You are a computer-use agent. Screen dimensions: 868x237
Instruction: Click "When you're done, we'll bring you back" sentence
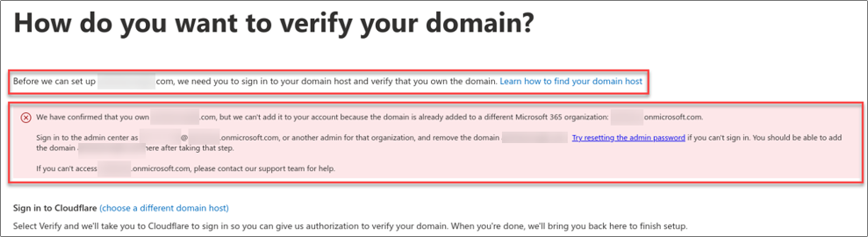[x=555, y=226]
